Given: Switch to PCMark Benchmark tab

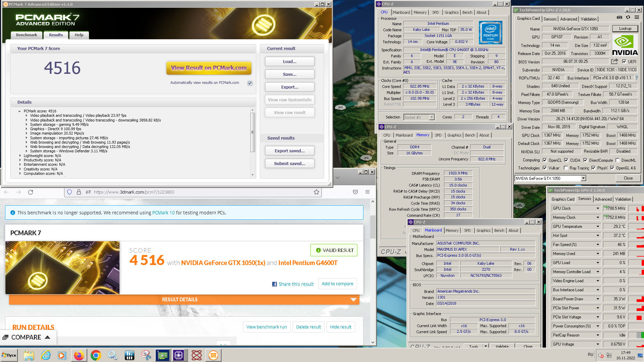Looking at the screenshot, I should 27,35.
